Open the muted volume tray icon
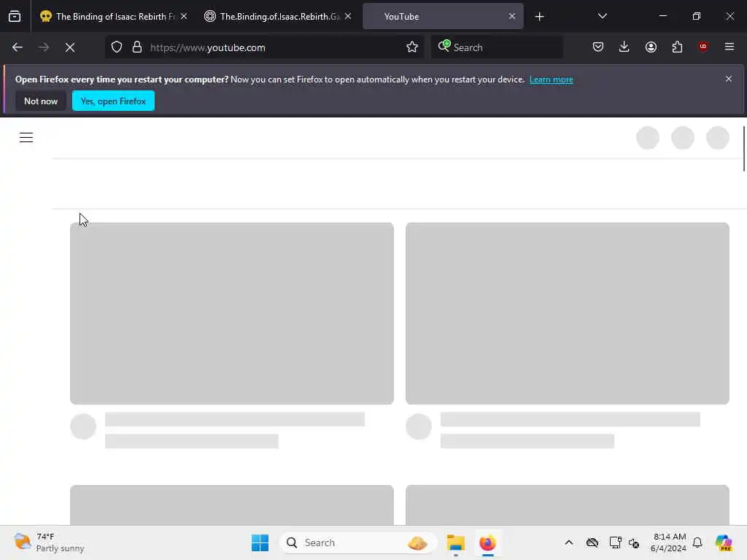 [634, 542]
